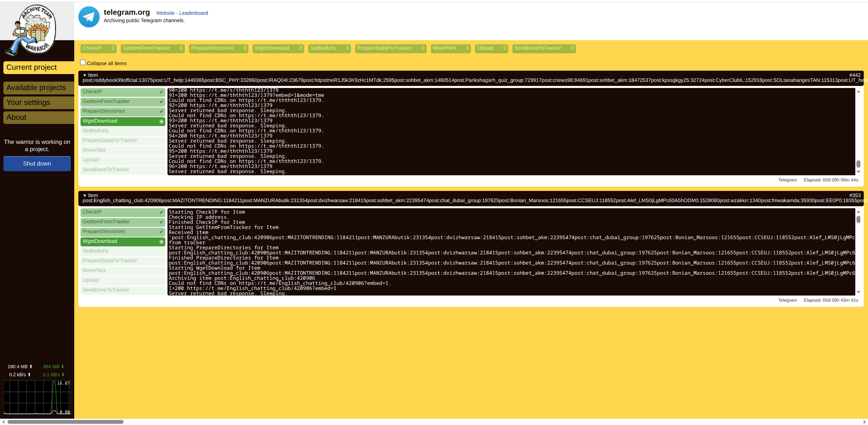Screen dimensions: 868x425
Task: Click the running indicator on WgetDownload in item #442
Action: click(161, 121)
